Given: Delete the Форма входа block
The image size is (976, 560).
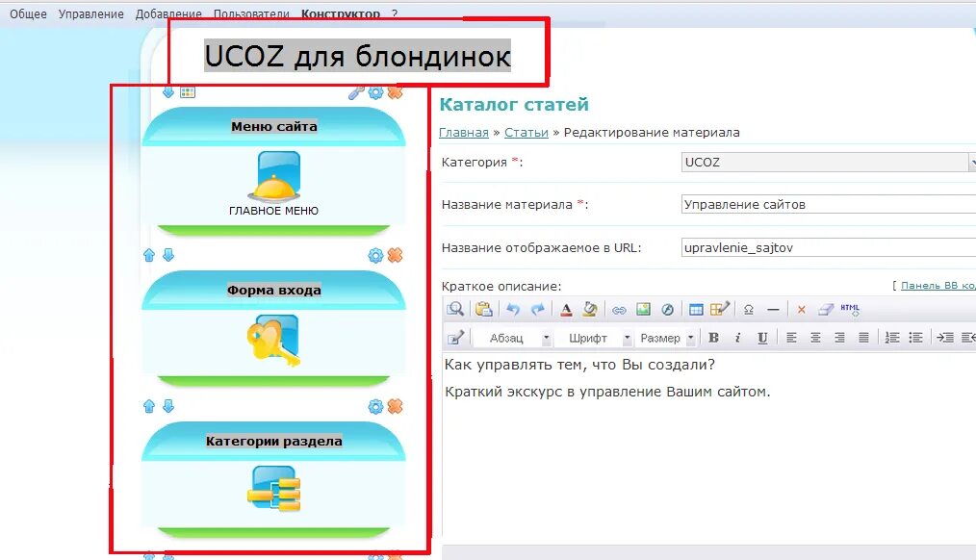Looking at the screenshot, I should point(396,255).
